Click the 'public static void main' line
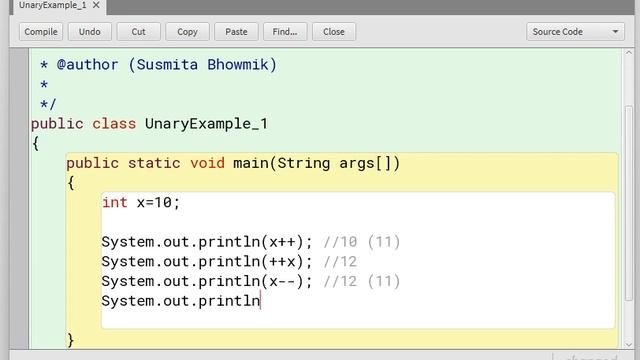The width and height of the screenshot is (640, 360). tap(233, 163)
